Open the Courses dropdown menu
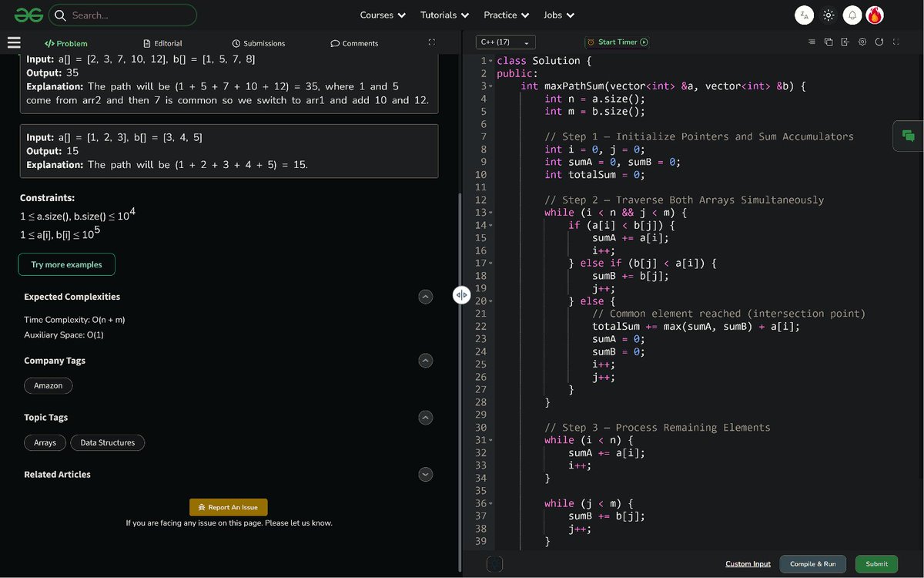 pyautogui.click(x=382, y=15)
